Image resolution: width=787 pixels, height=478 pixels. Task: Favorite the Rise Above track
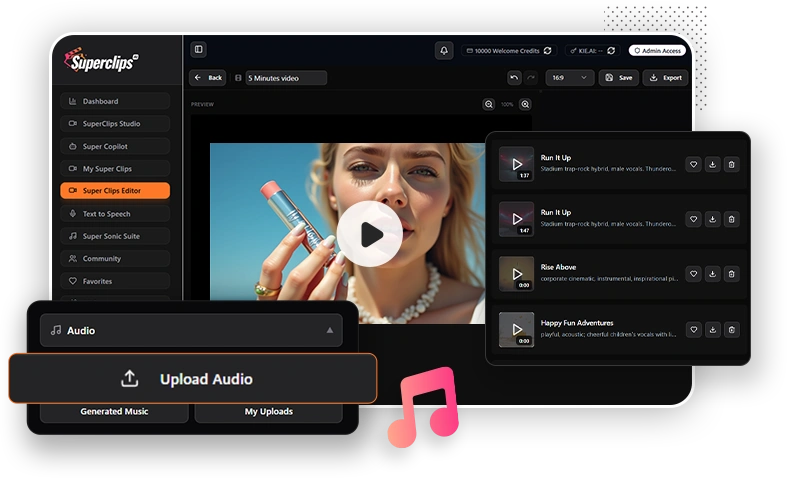pos(693,274)
